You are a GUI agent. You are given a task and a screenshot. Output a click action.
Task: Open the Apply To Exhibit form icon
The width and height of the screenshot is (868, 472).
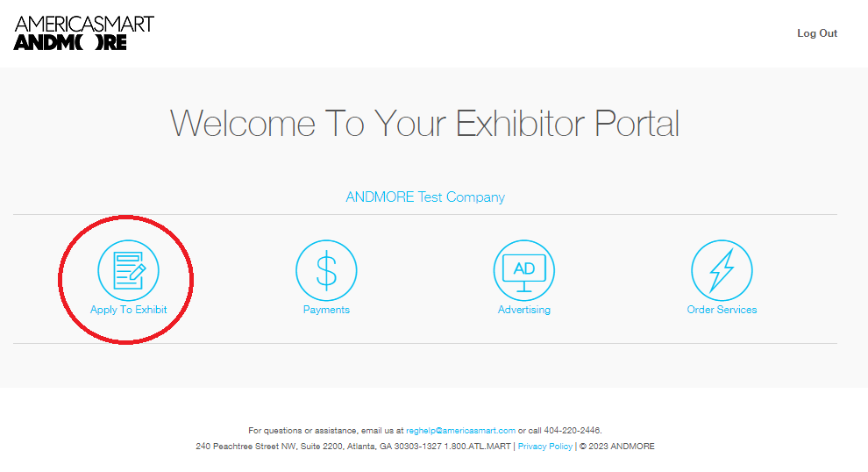[x=128, y=270]
